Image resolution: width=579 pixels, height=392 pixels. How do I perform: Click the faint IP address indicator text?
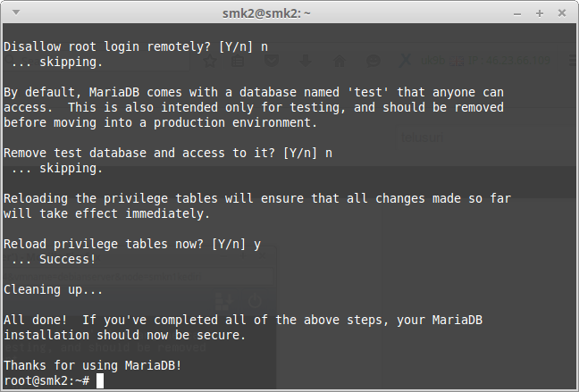coord(508,61)
